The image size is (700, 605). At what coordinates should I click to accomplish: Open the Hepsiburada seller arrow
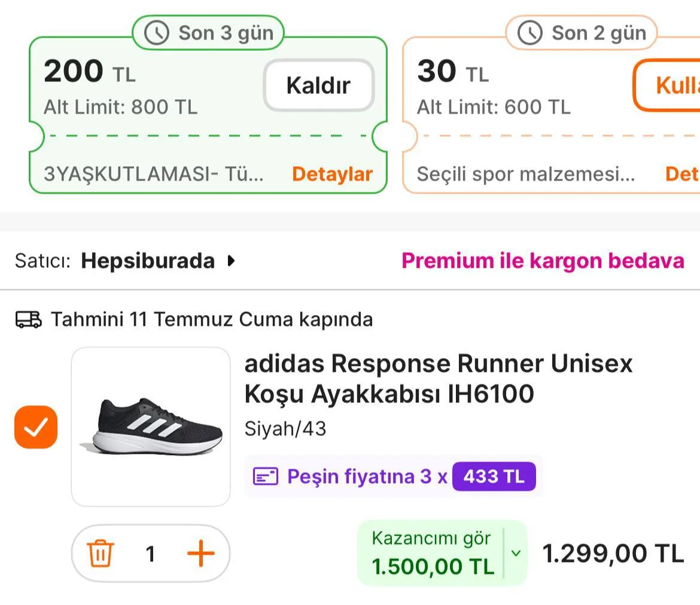point(232,261)
